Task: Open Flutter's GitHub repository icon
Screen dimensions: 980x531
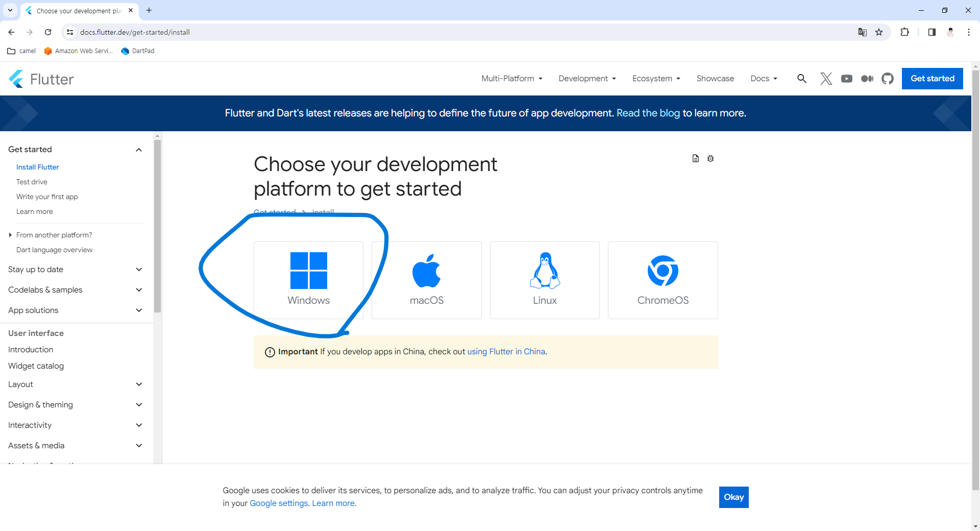Action: pyautogui.click(x=888, y=79)
